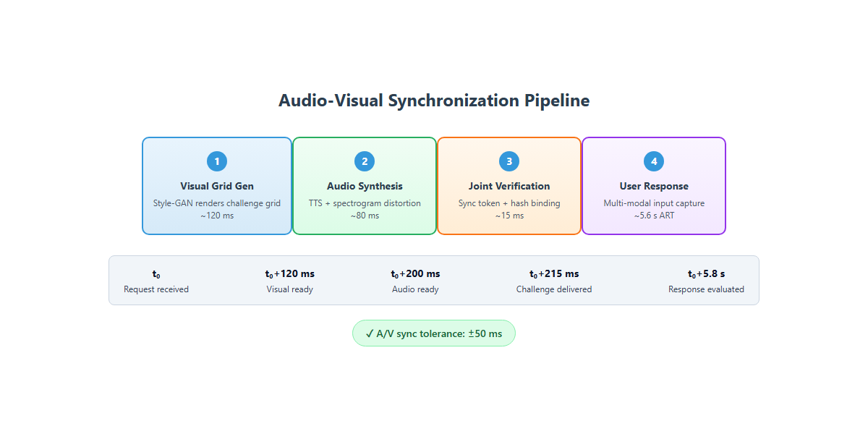Click the A/V sync tolerance badge

[433, 333]
